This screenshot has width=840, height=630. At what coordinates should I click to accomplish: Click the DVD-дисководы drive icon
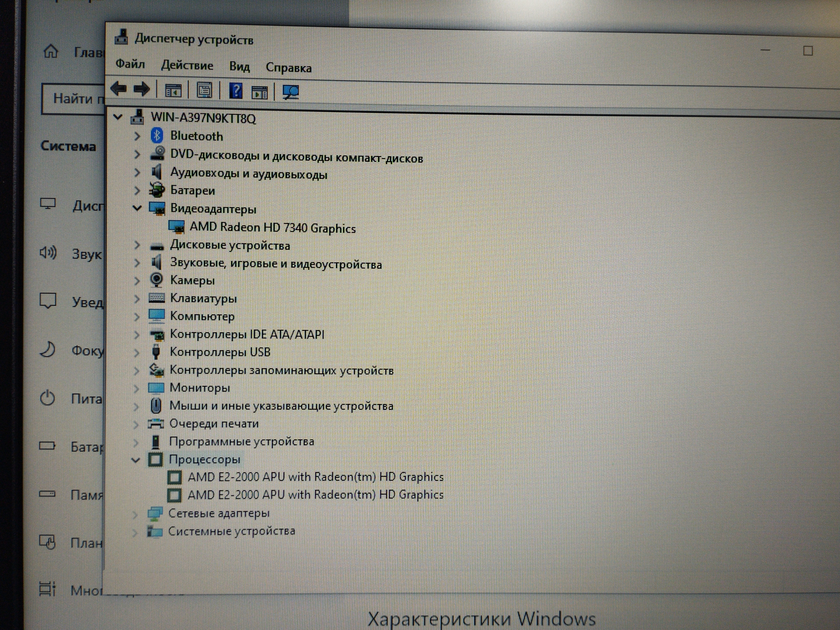(x=157, y=154)
